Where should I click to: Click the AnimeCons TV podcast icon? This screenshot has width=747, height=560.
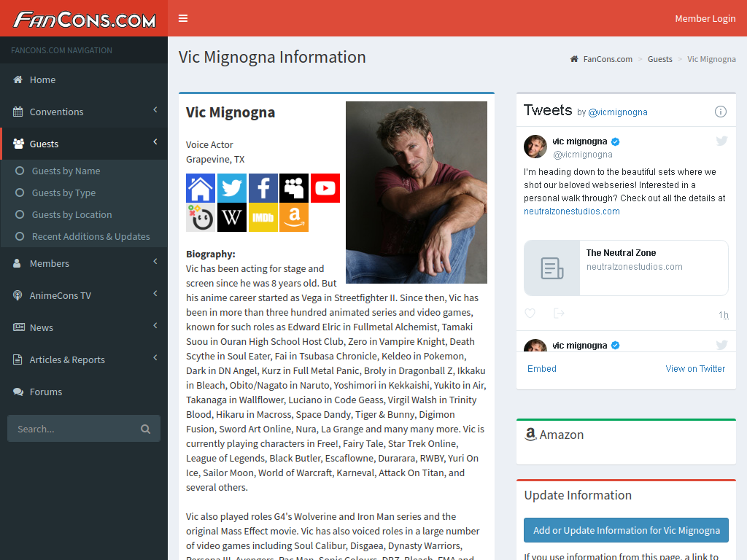(18, 295)
